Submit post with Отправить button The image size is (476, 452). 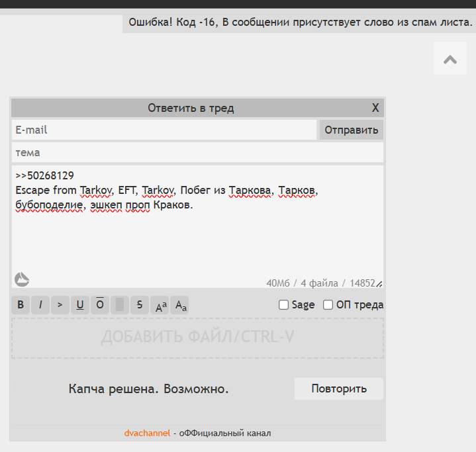[x=352, y=130]
